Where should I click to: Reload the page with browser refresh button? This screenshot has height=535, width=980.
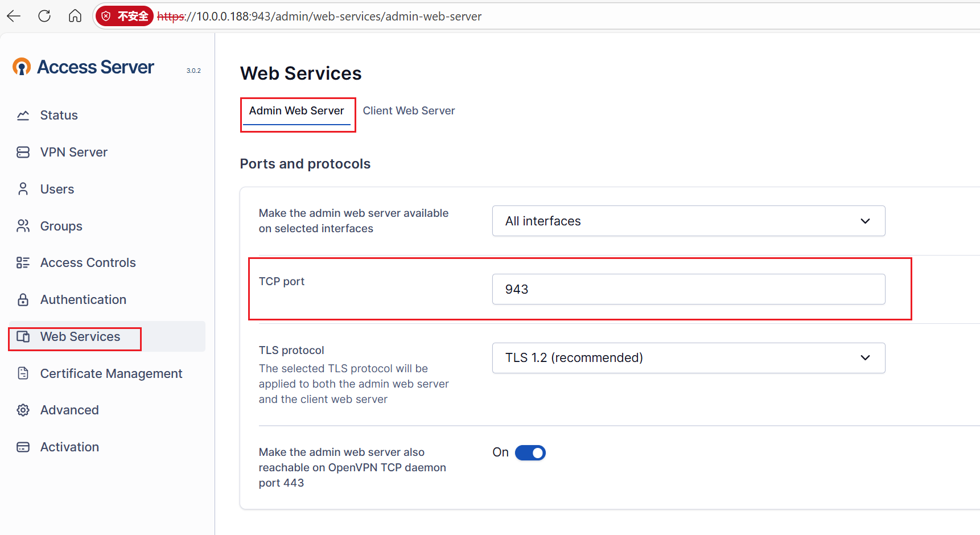[44, 16]
